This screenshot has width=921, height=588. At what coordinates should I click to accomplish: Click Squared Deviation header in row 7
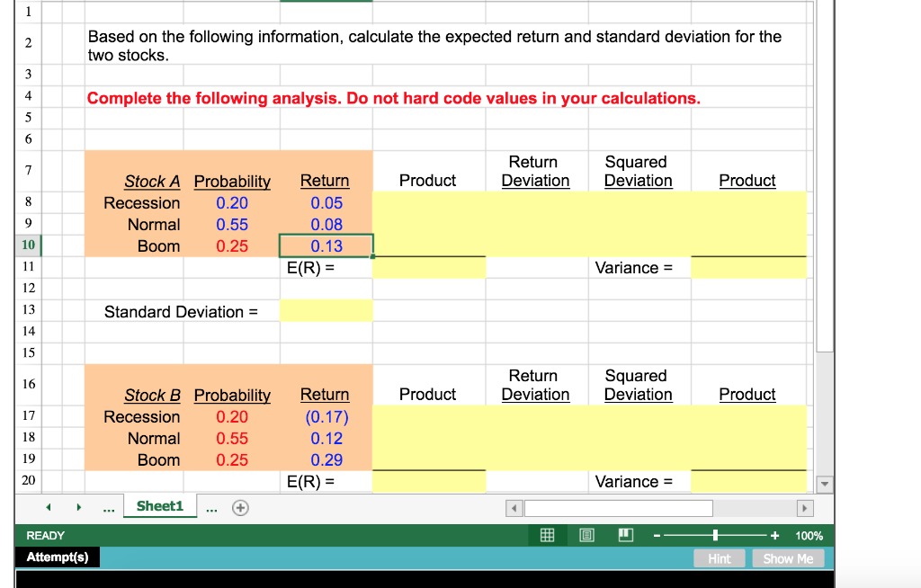click(x=638, y=171)
